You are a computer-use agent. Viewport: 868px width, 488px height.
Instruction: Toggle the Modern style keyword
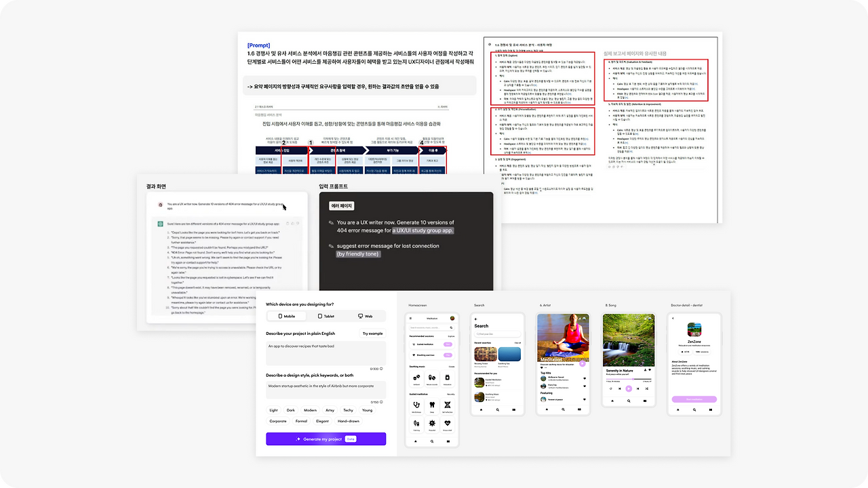point(310,410)
